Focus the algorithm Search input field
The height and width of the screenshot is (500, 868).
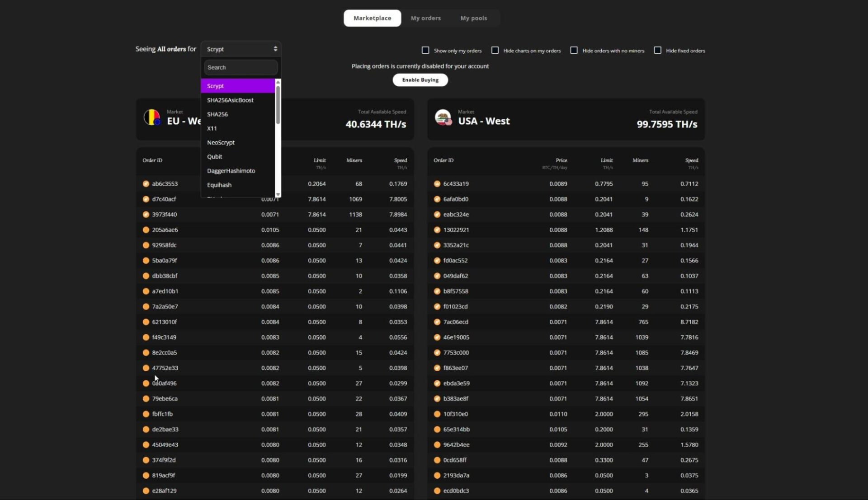click(x=241, y=67)
